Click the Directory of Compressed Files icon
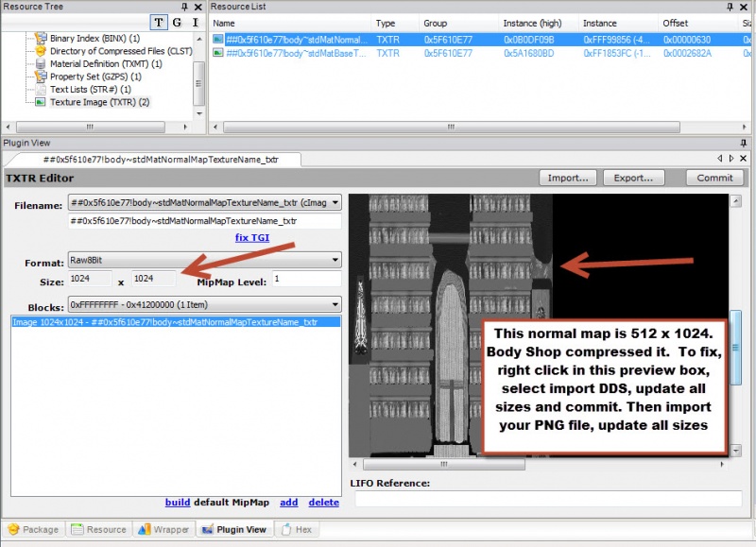This screenshot has width=756, height=547. (41, 51)
